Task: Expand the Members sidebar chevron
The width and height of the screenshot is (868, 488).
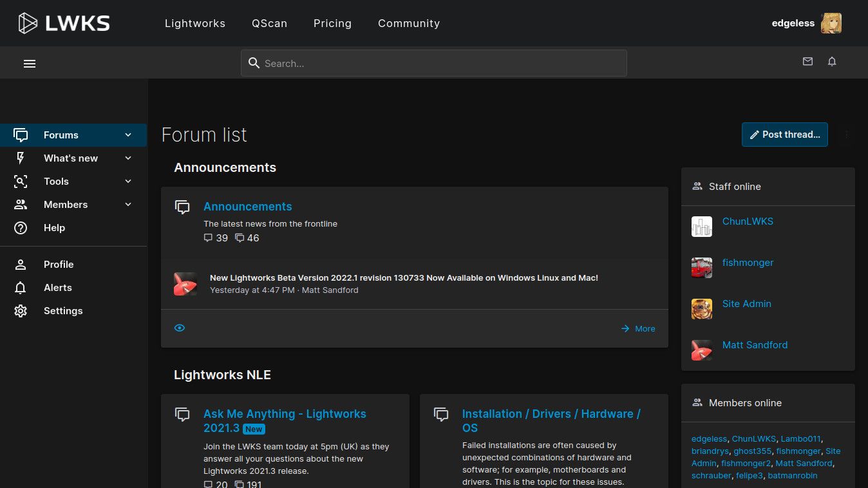Action: coord(128,205)
